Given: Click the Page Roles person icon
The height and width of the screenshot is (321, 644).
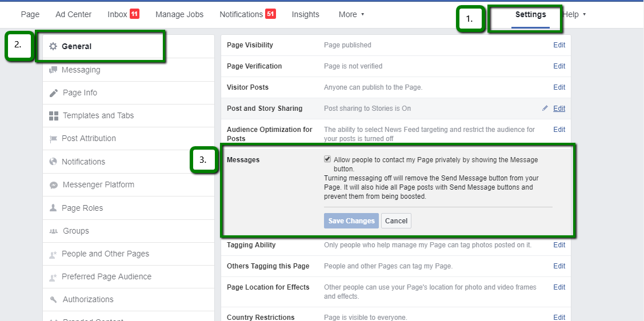Looking at the screenshot, I should (53, 208).
